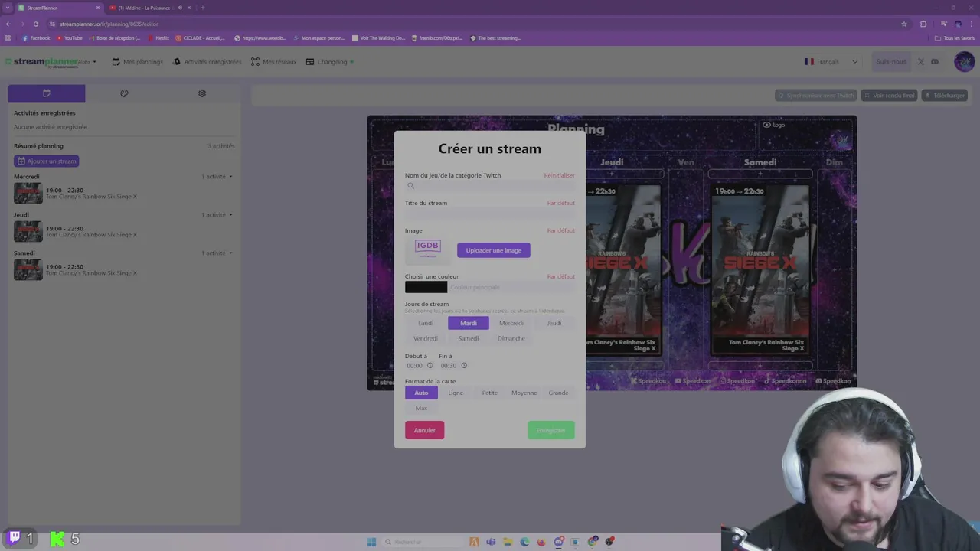Select Dimanche as a stream day
This screenshot has height=551, width=980.
tap(511, 338)
